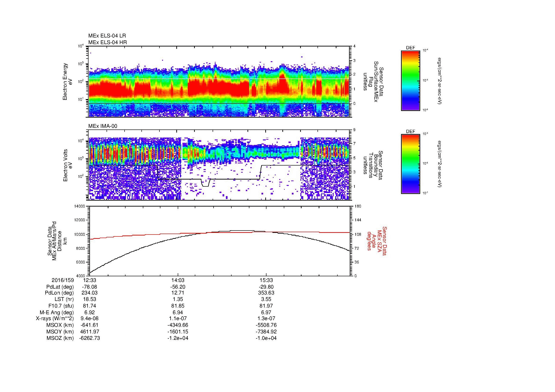Select the time tick label "14:03"
The height and width of the screenshot is (392, 555).
(x=178, y=280)
